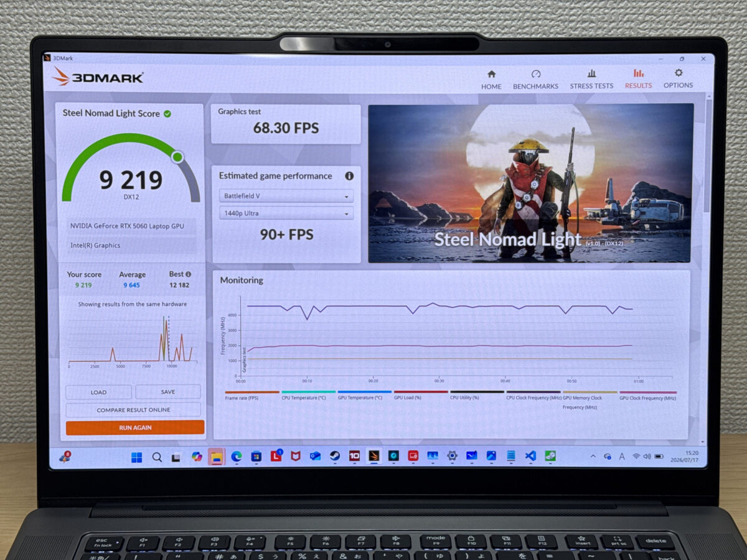Click the 3DMark logo

coord(98,77)
